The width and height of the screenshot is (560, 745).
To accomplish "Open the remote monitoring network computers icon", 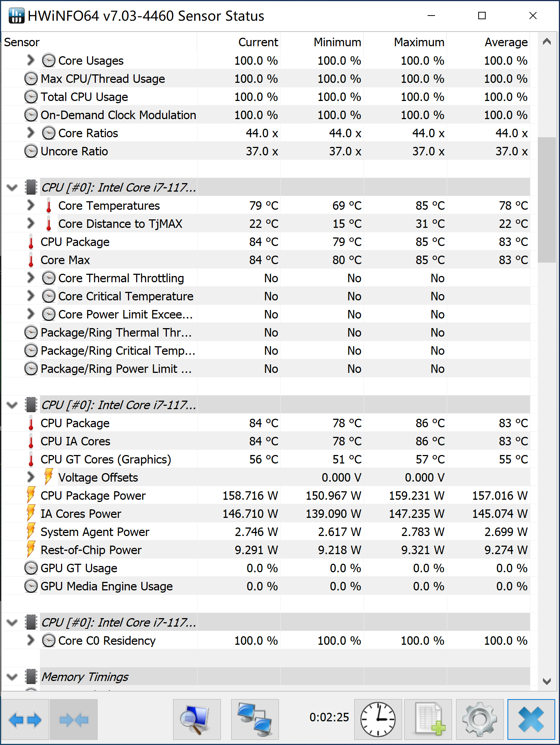I will tap(255, 719).
